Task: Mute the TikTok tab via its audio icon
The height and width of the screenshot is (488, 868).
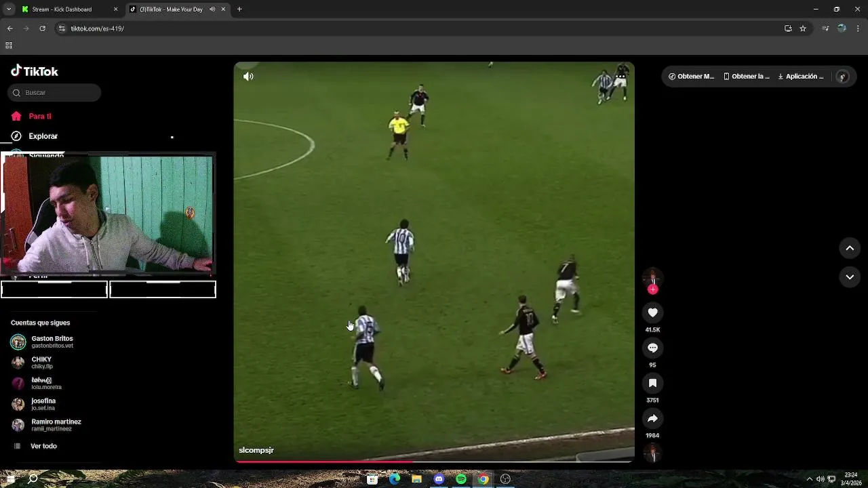Action: click(x=212, y=9)
